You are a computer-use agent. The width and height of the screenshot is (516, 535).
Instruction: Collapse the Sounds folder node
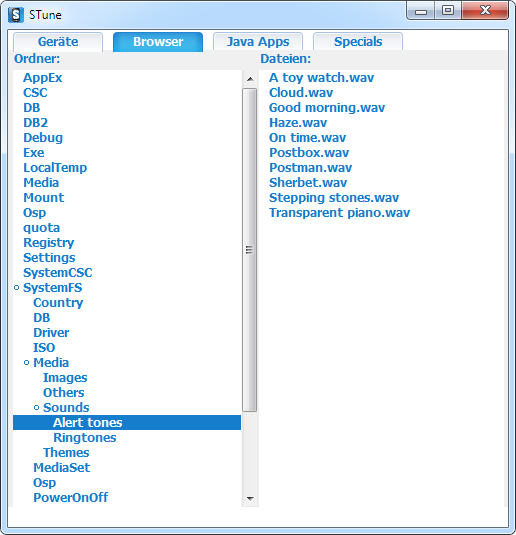(x=37, y=408)
